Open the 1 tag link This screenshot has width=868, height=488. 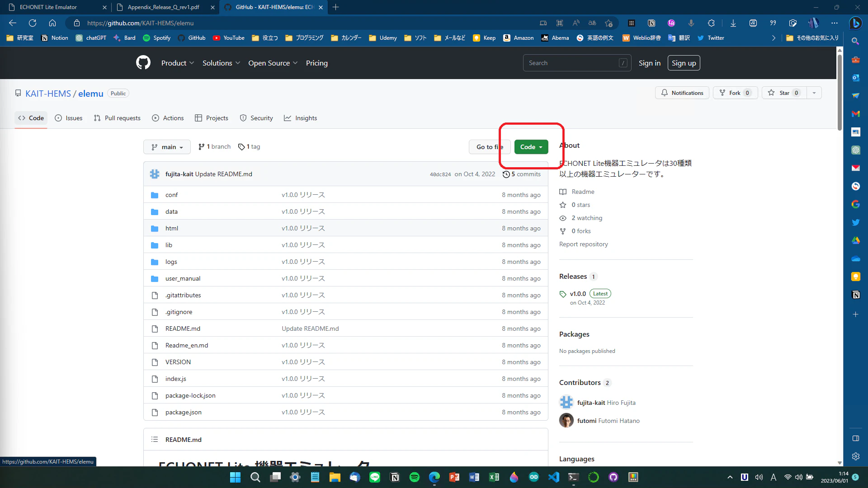[249, 147]
